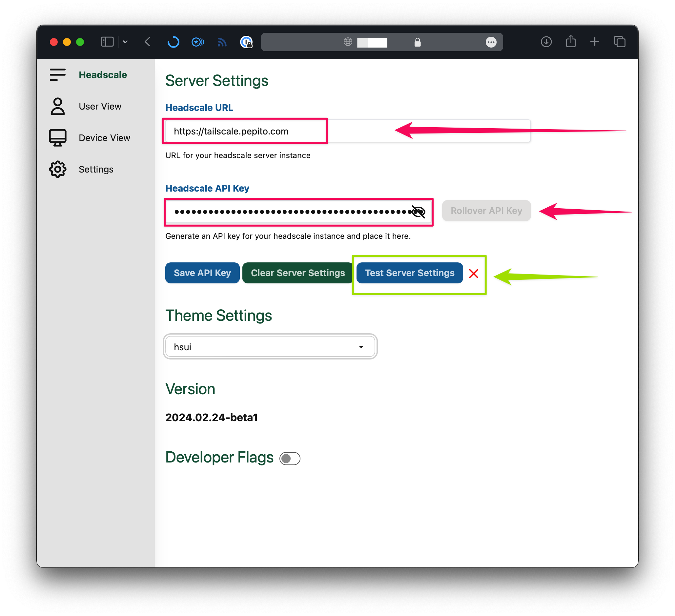This screenshot has width=675, height=616.
Task: Open the page options ellipsis button
Action: click(491, 42)
